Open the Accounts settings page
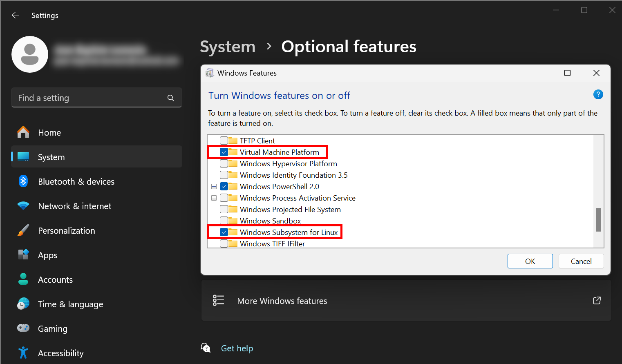 tap(96, 279)
